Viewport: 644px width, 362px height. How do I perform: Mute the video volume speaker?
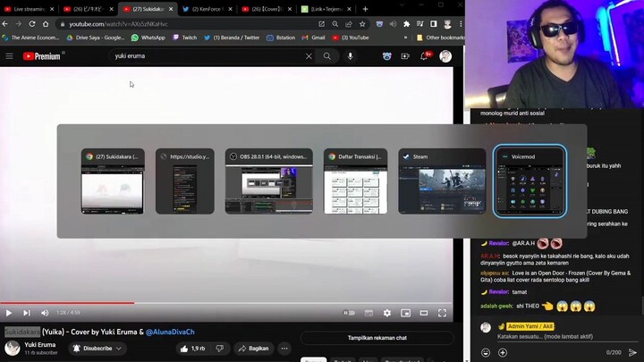coord(45,313)
